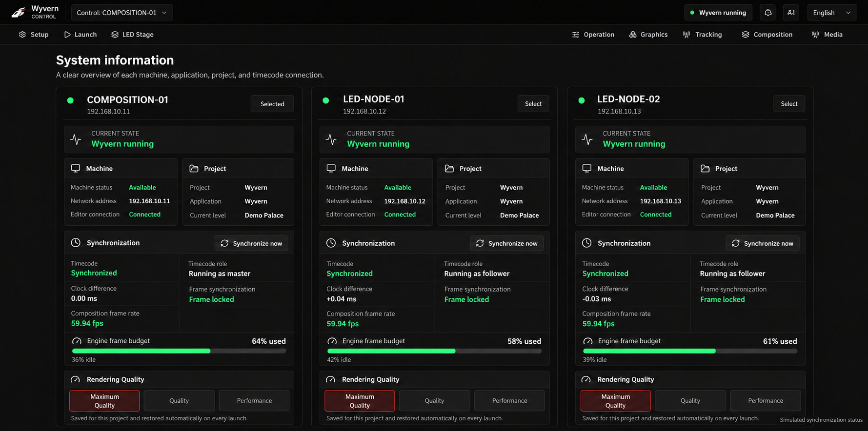Click the activity pulse icon for COMPOSITION-01
The height and width of the screenshot is (431, 868).
tap(76, 139)
